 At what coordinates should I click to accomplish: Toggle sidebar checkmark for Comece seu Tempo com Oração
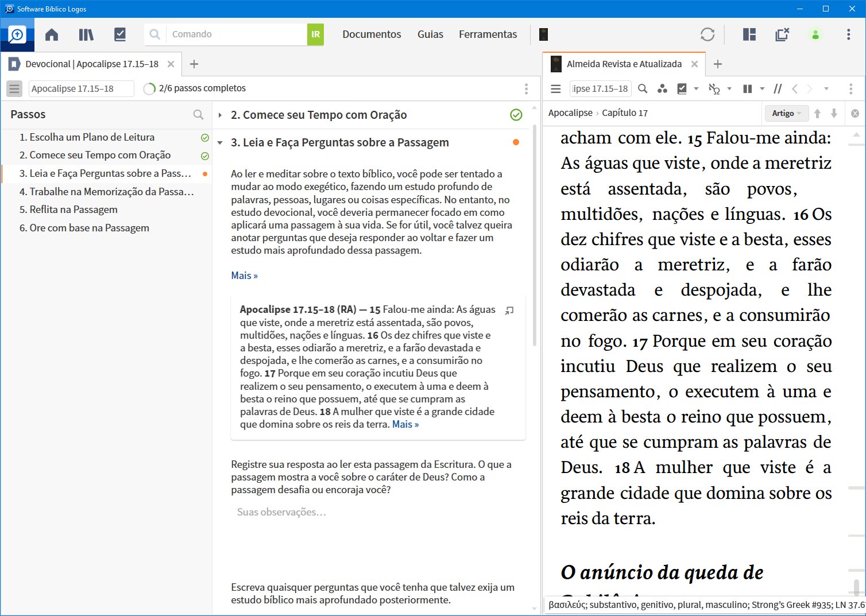pyautogui.click(x=205, y=156)
